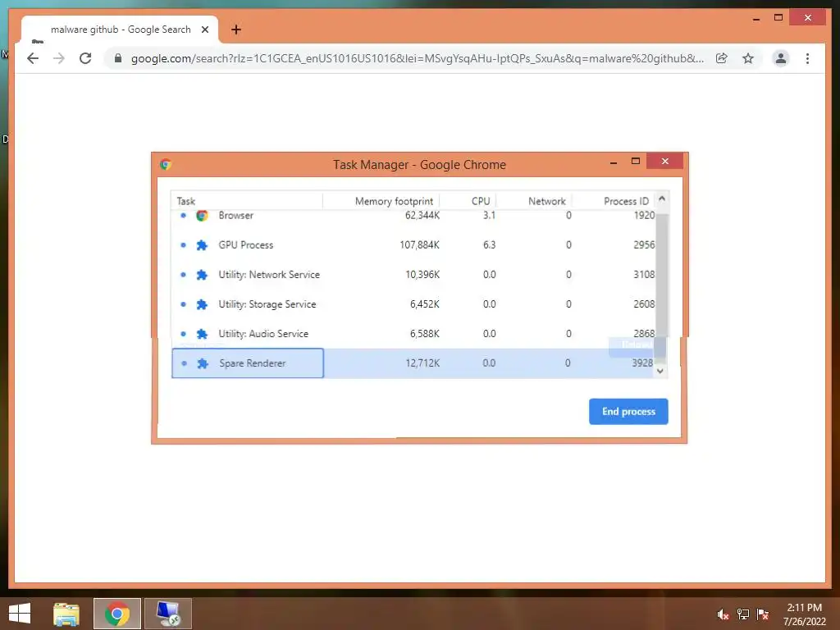This screenshot has height=630, width=840.
Task: Select the Spare Renderer task
Action: (413, 363)
